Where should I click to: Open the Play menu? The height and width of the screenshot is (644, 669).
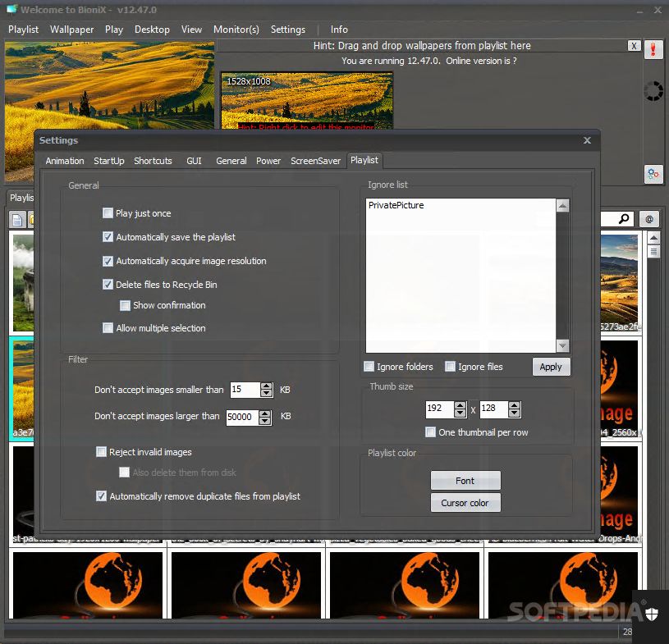114,30
